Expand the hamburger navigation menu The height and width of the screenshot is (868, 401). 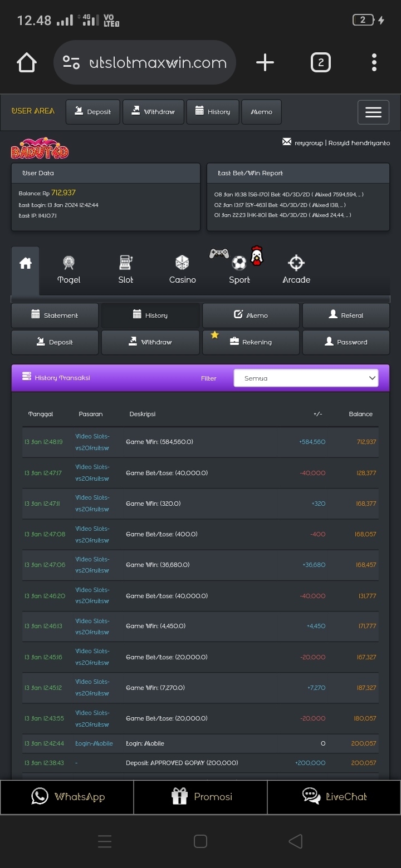tap(373, 112)
